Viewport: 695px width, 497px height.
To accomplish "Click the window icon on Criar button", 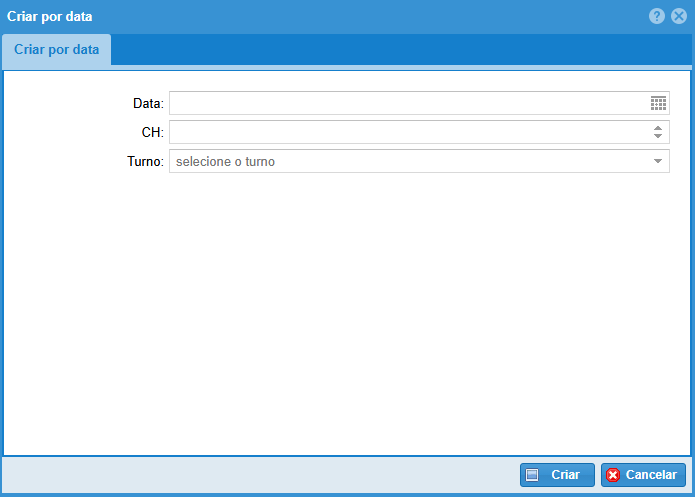I will [x=533, y=475].
